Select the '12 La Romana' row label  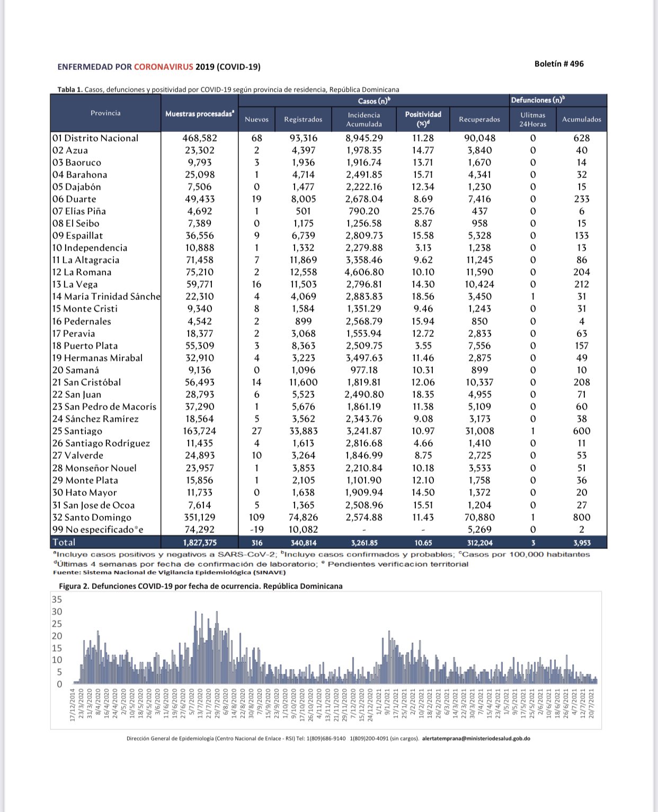[x=82, y=272]
